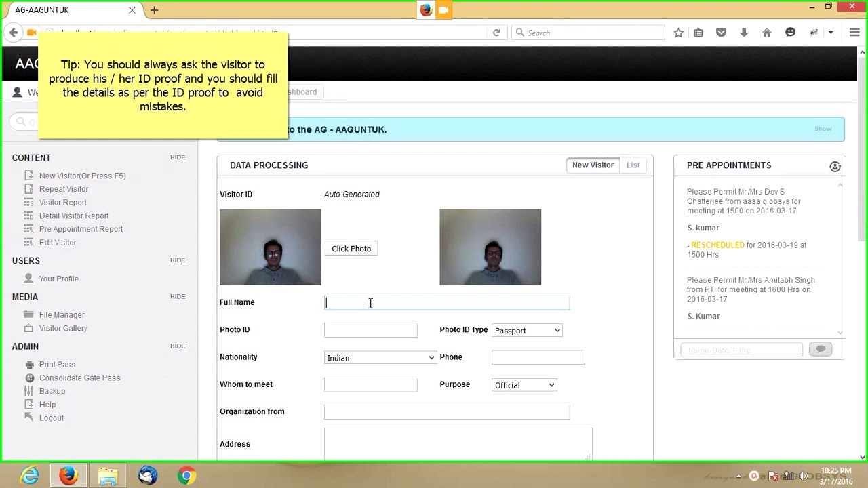Image resolution: width=868 pixels, height=488 pixels.
Task: Open Visitor Report in the sidebar
Action: click(63, 203)
